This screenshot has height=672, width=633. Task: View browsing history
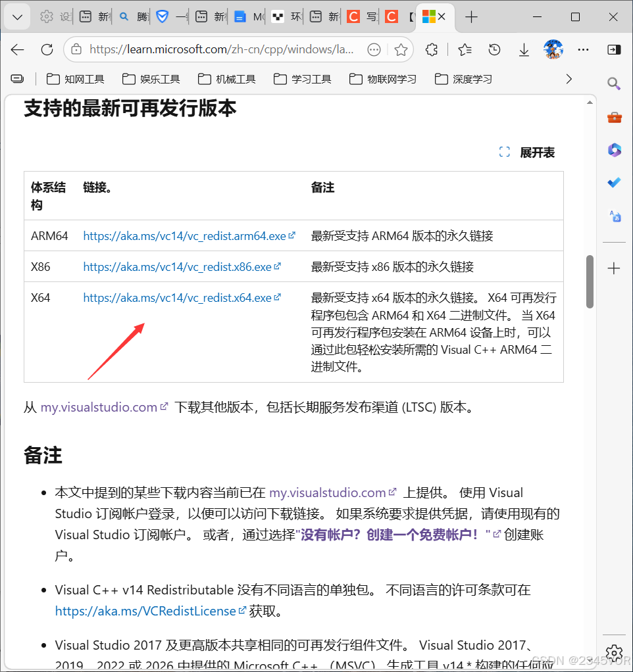coord(494,49)
